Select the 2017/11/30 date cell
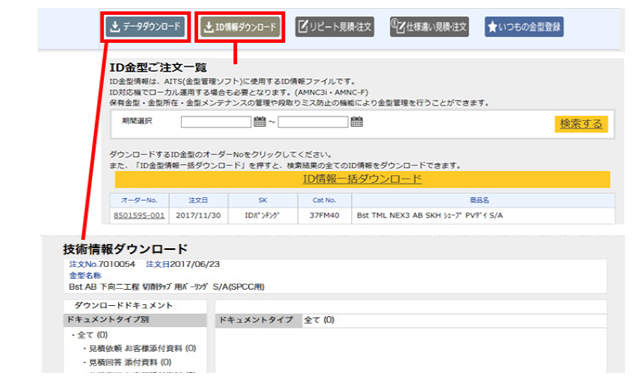 click(x=198, y=216)
